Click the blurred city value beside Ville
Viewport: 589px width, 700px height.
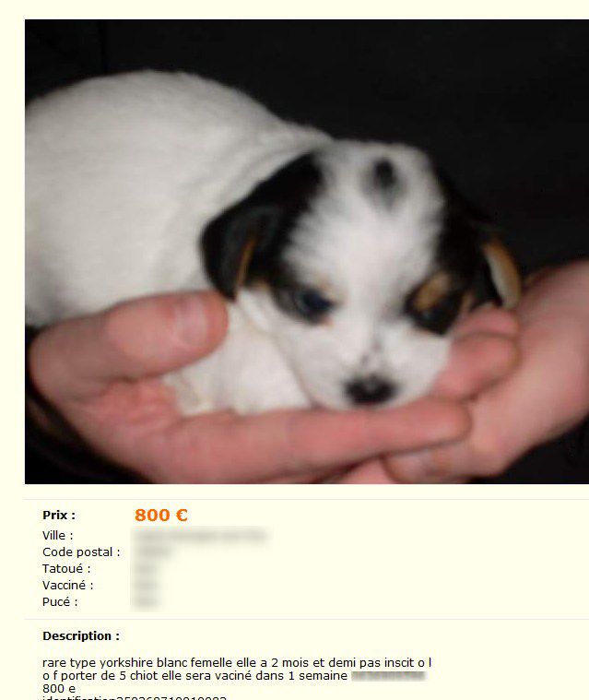pyautogui.click(x=200, y=534)
